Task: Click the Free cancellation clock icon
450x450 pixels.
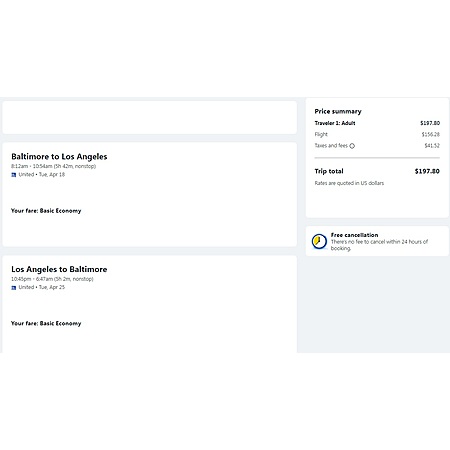Action: click(319, 241)
